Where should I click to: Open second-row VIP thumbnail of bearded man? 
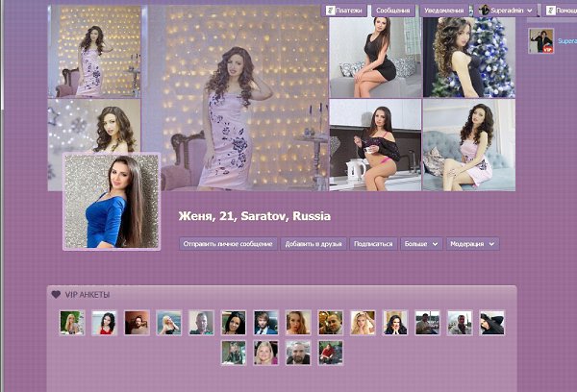coord(298,353)
